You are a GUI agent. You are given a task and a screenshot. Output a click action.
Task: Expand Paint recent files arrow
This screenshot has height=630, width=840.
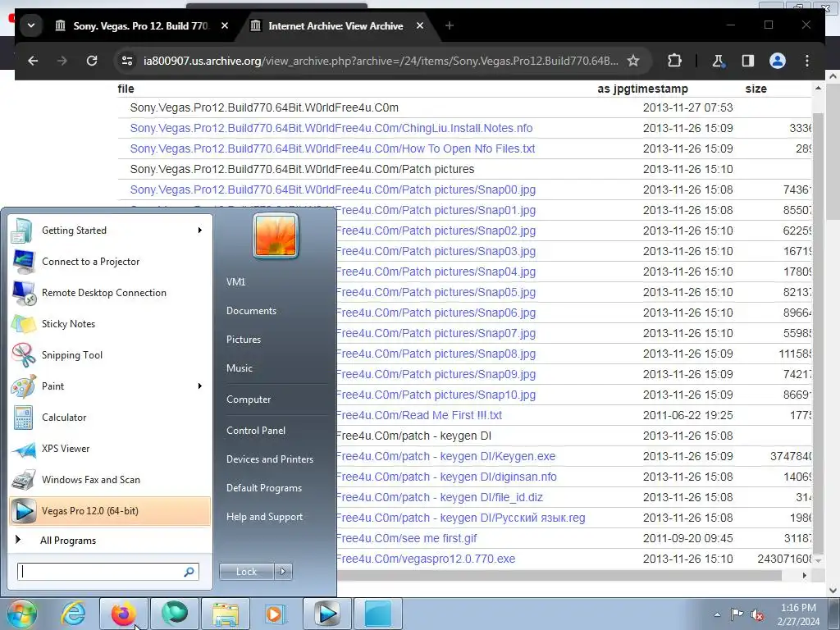200,386
